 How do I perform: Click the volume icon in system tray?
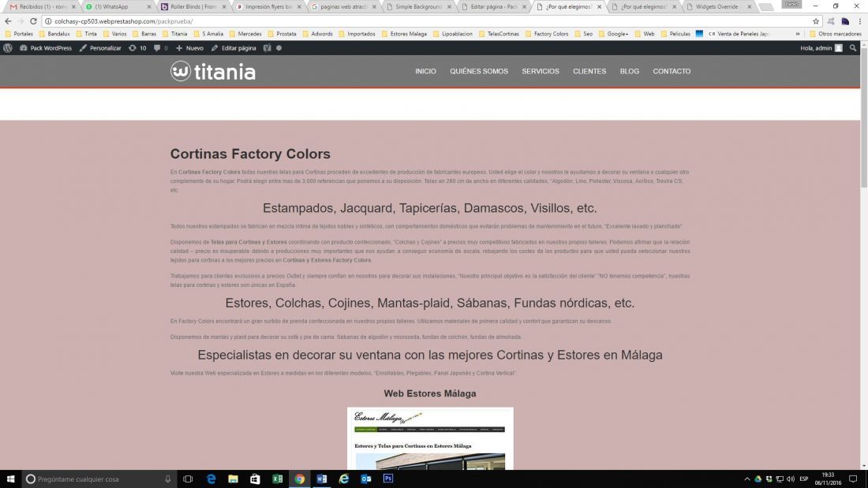pos(791,479)
